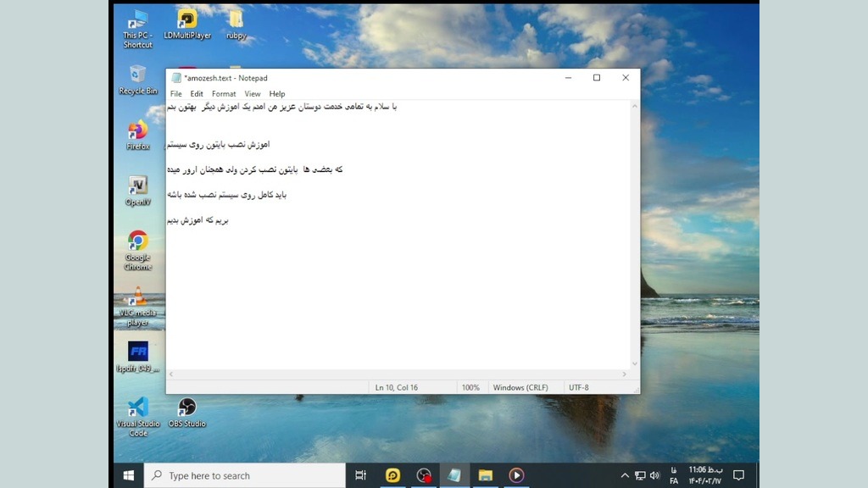Click the last text line in Notepad
This screenshot has height=488, width=868.
[198, 220]
